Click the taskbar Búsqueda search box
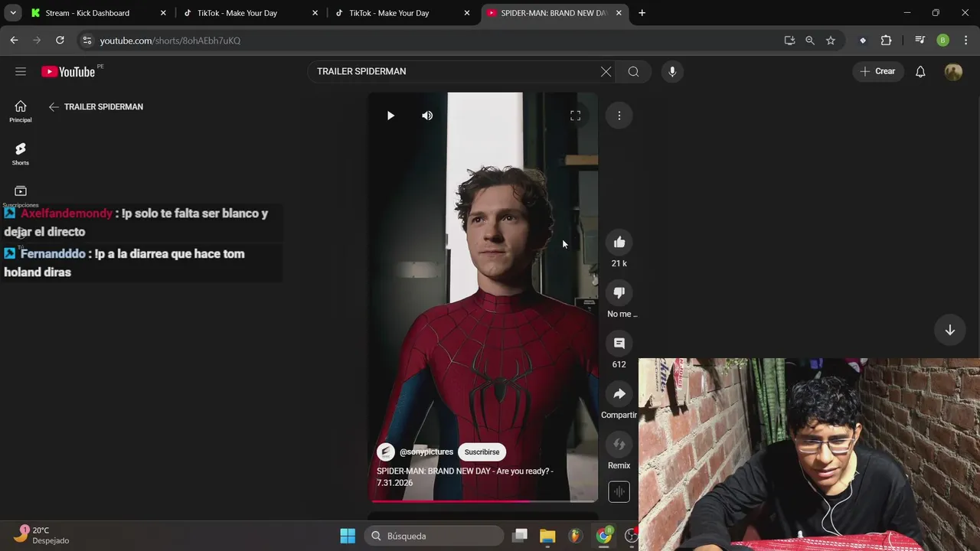The image size is (980, 551). (x=434, y=536)
